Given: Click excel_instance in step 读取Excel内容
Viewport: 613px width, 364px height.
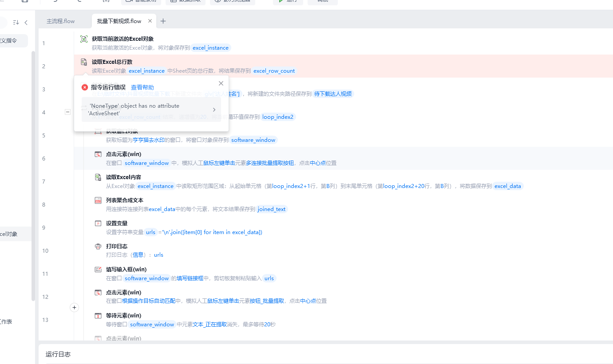Looking at the screenshot, I should [x=156, y=186].
